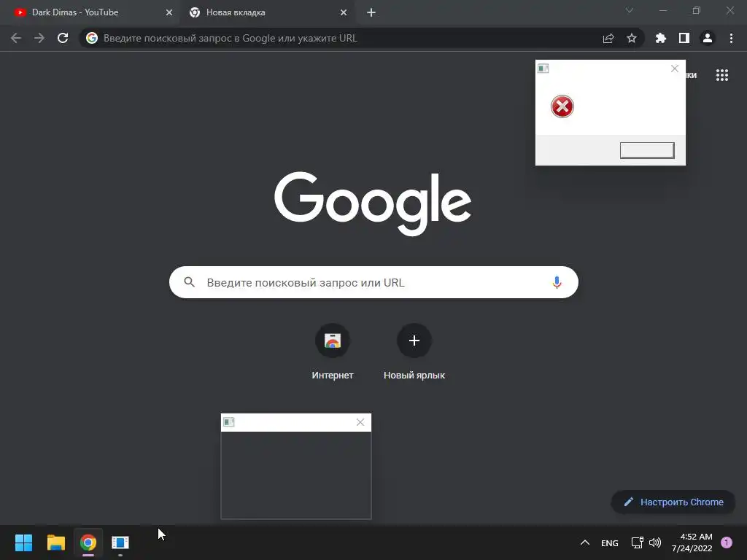Close the error dialog window
Viewport: 747px width, 560px height.
point(675,69)
